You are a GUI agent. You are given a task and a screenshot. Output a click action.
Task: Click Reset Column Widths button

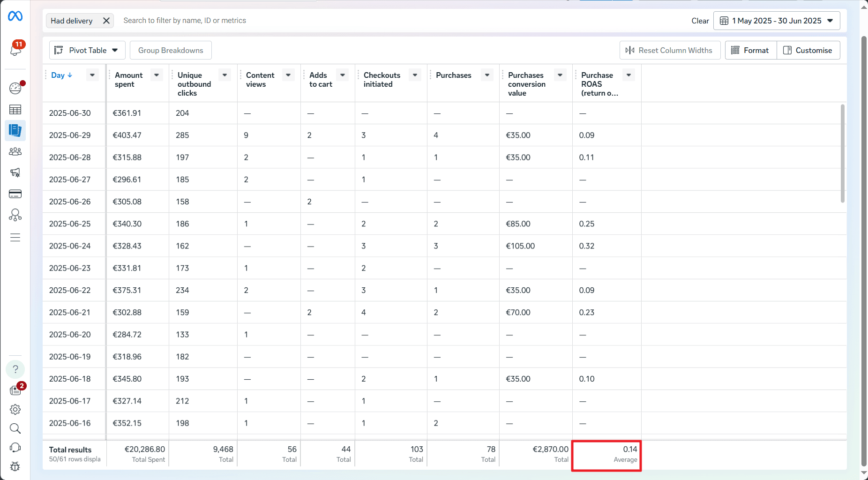[670, 50]
